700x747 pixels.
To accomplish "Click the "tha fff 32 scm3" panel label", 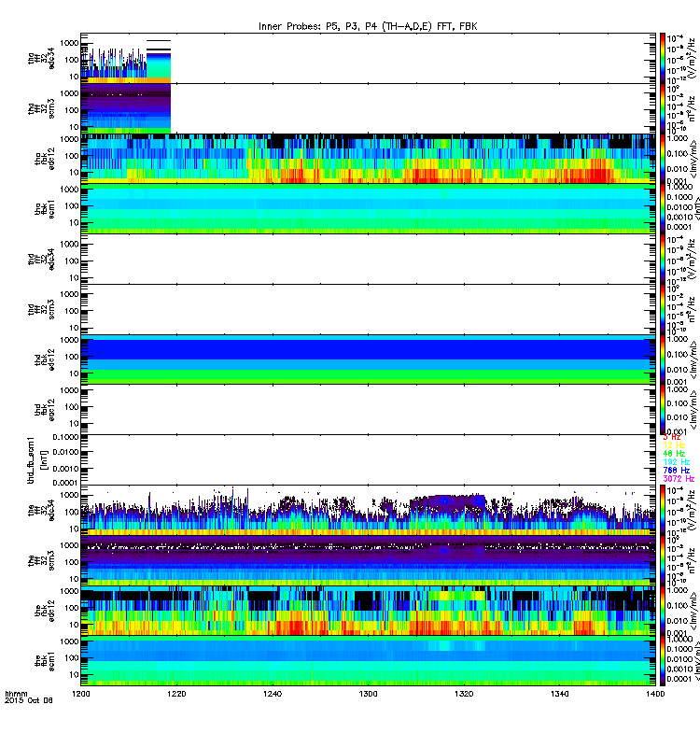I will click(x=41, y=108).
